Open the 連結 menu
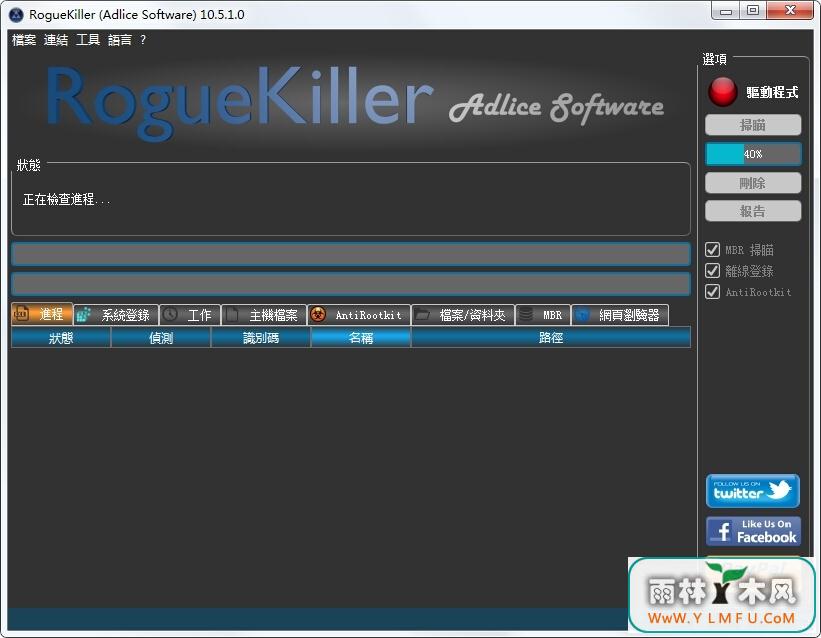821x638 pixels. (x=56, y=40)
